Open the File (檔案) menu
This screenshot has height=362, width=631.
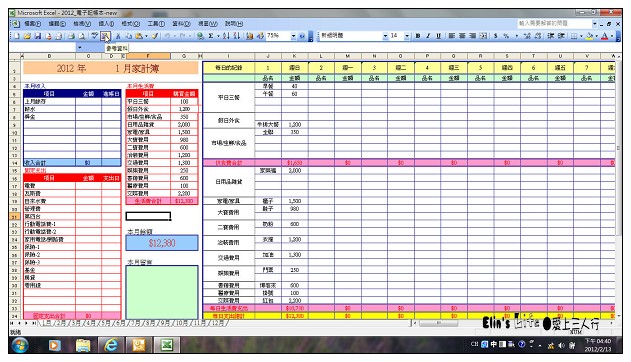pyautogui.click(x=33, y=24)
